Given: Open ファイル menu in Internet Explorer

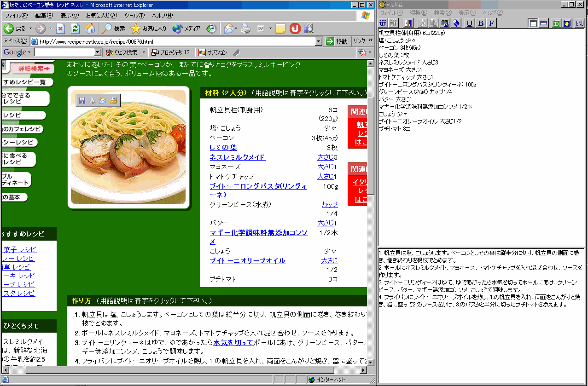Looking at the screenshot, I should 17,16.
